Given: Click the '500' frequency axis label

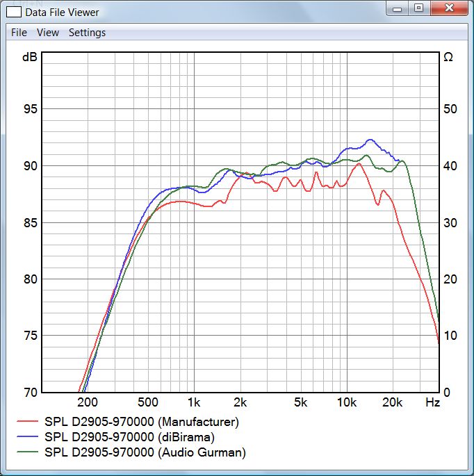Looking at the screenshot, I should coord(148,402).
